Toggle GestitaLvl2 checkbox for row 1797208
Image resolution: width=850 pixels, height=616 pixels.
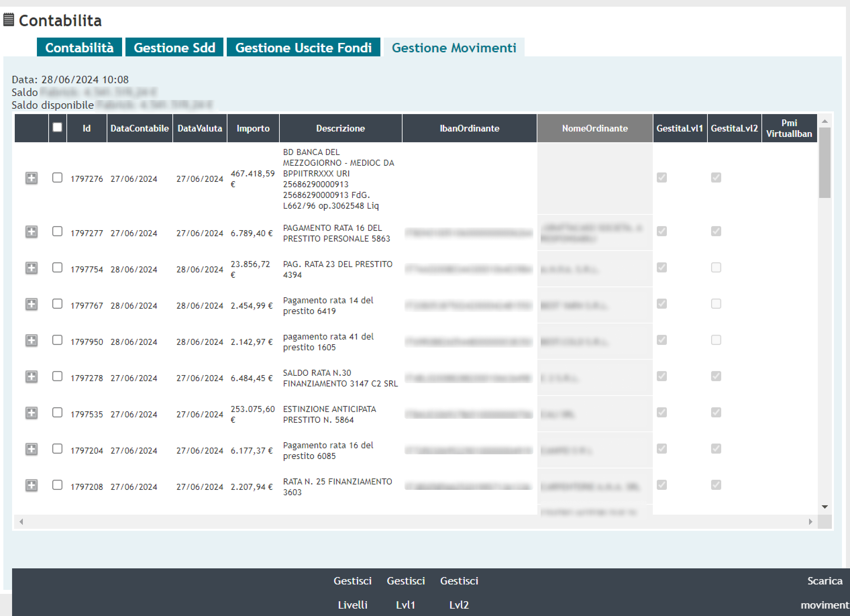(716, 485)
